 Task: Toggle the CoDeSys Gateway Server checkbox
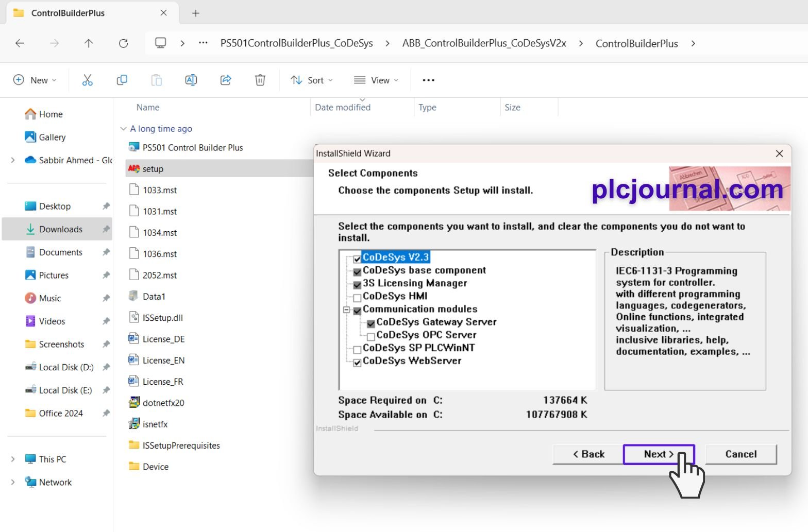(x=371, y=323)
